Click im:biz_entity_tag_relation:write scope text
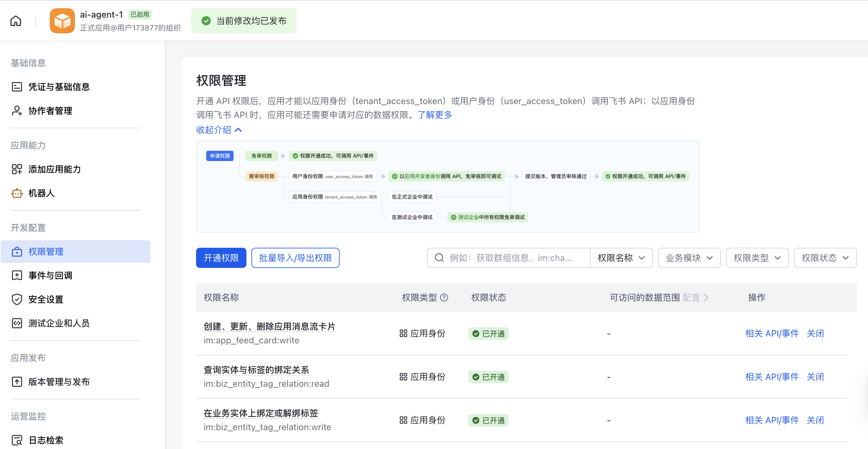Image resolution: width=868 pixels, height=449 pixels. pyautogui.click(x=267, y=427)
